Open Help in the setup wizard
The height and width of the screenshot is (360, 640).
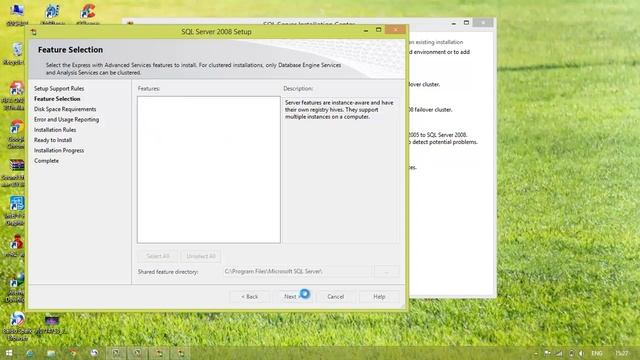click(x=379, y=296)
